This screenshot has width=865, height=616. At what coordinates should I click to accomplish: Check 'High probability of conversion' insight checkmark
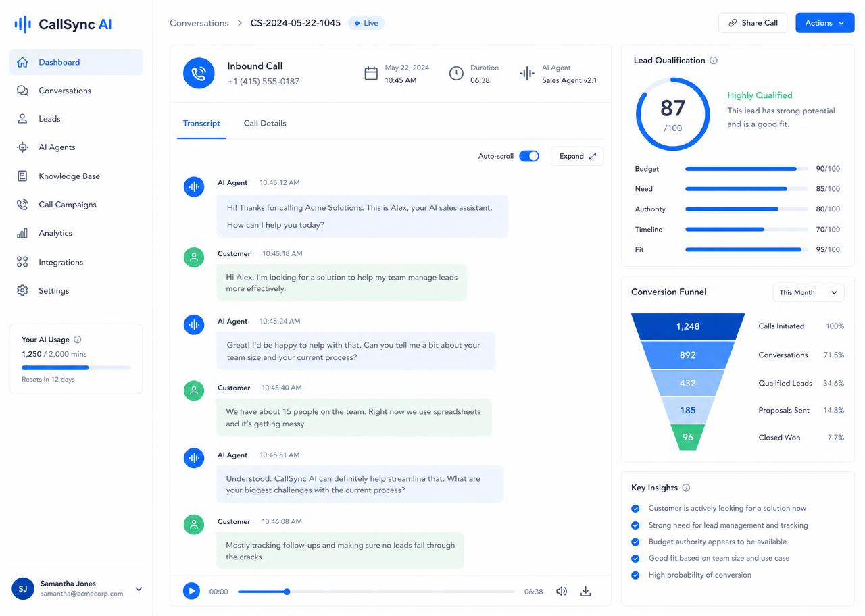coord(635,575)
